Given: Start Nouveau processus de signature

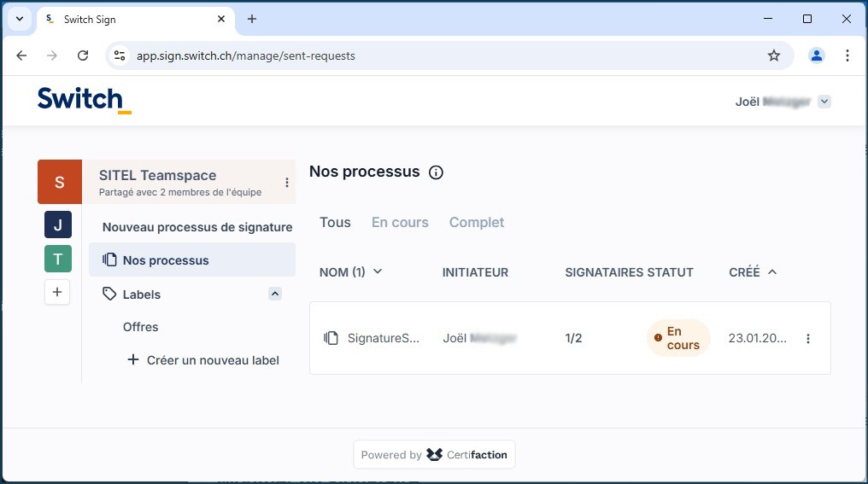Looking at the screenshot, I should [x=197, y=227].
